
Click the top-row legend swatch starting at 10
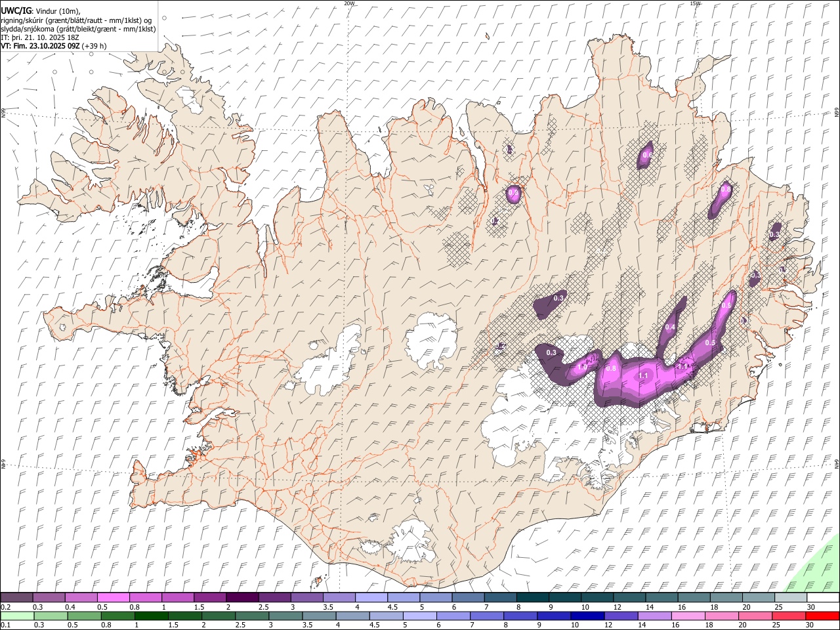pos(597,597)
